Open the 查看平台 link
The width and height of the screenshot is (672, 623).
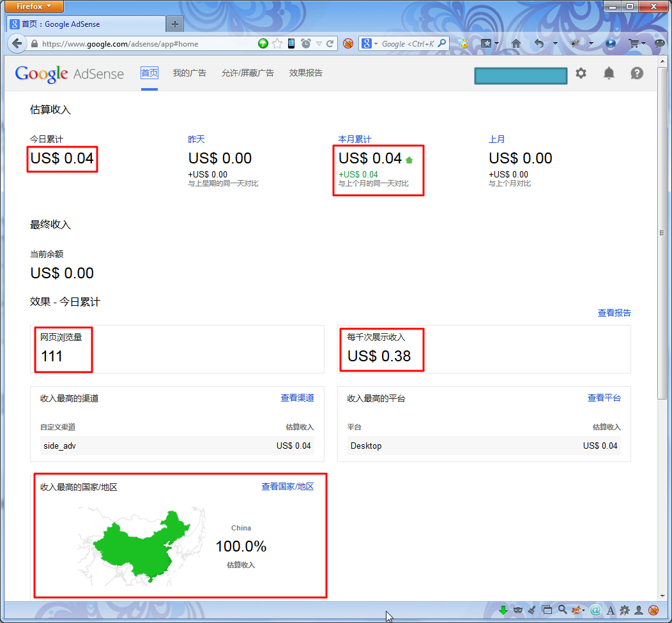604,398
